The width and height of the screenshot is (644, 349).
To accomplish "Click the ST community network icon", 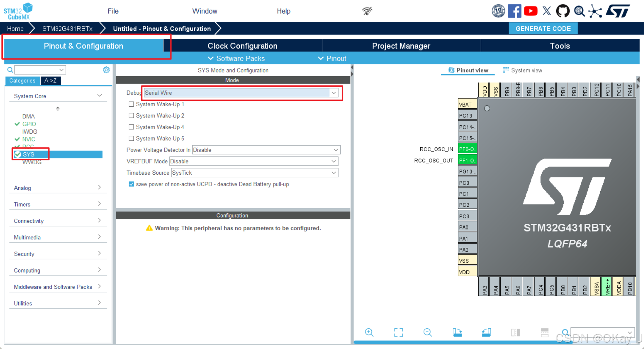I will click(595, 11).
